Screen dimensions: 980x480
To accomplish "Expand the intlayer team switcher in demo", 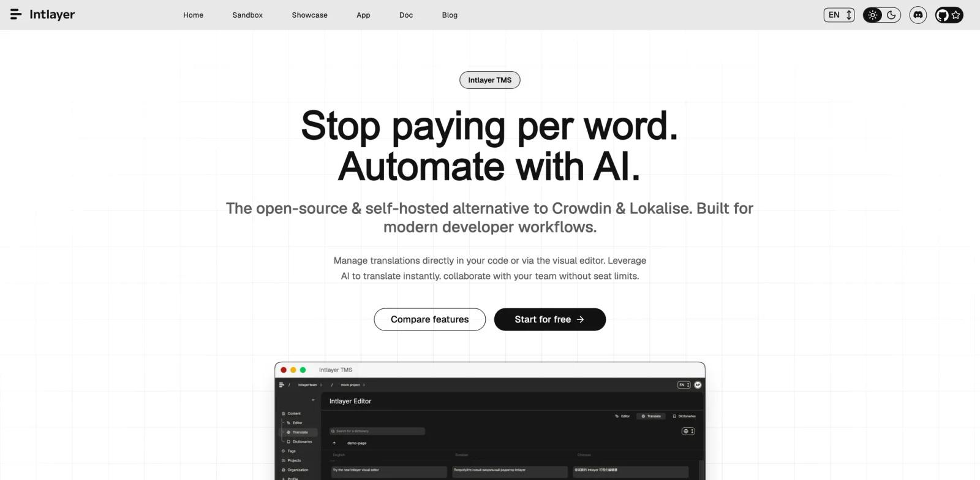I will [310, 385].
